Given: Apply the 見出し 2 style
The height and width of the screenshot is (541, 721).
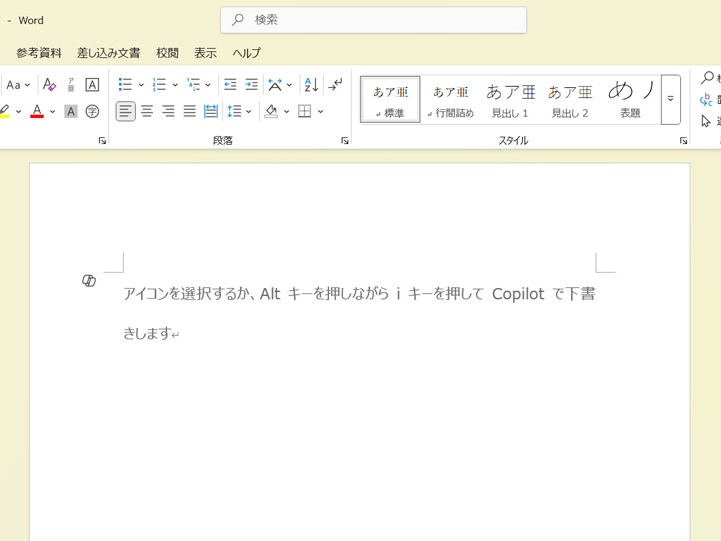Looking at the screenshot, I should click(570, 100).
